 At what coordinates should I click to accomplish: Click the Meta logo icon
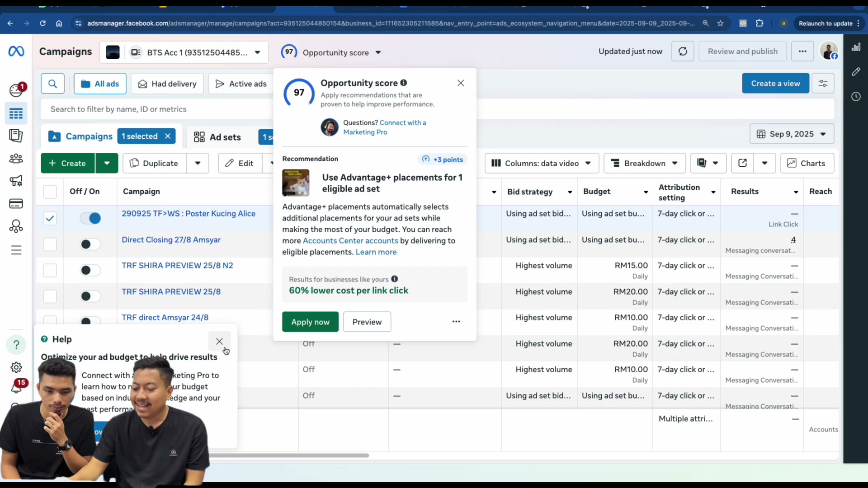point(16,52)
